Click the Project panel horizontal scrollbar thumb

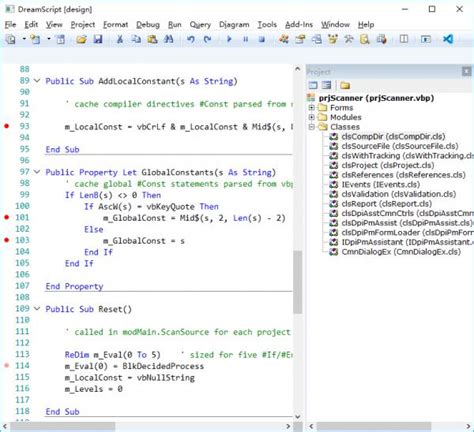373,426
